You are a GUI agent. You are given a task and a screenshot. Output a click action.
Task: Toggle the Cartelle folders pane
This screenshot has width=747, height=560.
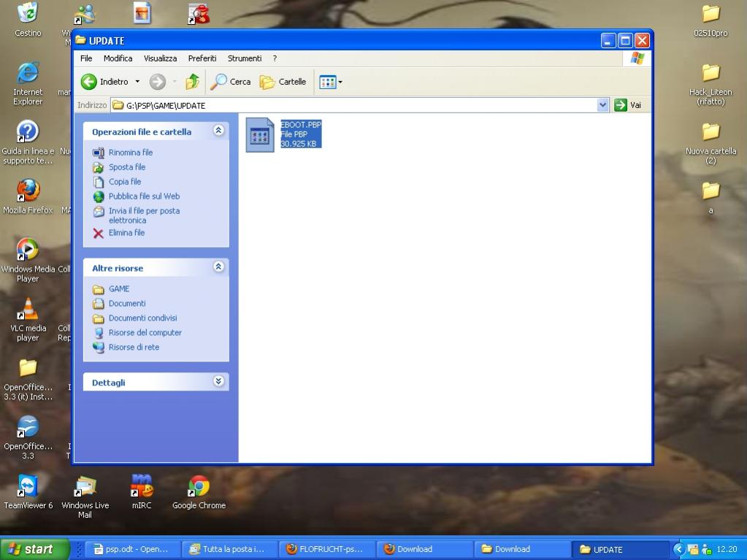click(x=283, y=82)
